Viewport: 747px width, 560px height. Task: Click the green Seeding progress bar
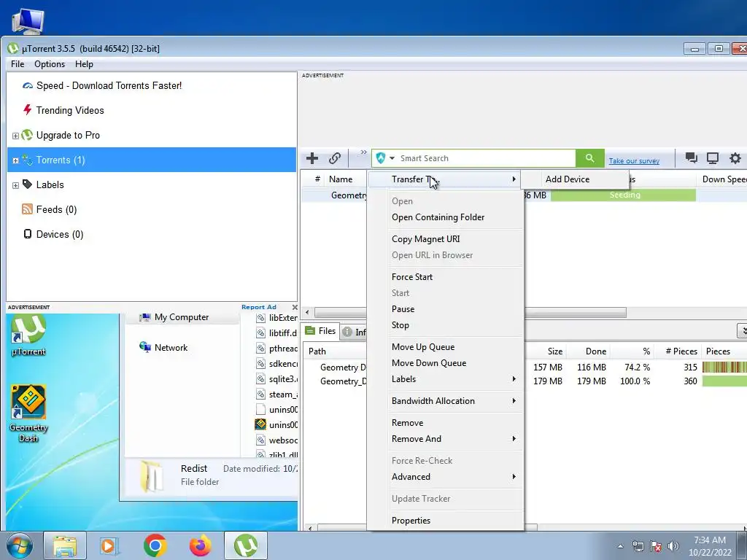point(623,195)
